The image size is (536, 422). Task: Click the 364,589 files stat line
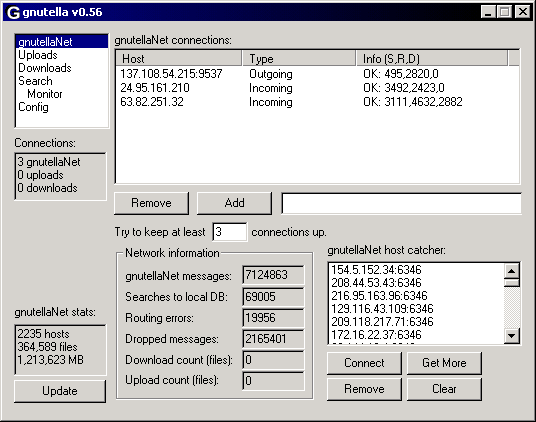coord(48,346)
